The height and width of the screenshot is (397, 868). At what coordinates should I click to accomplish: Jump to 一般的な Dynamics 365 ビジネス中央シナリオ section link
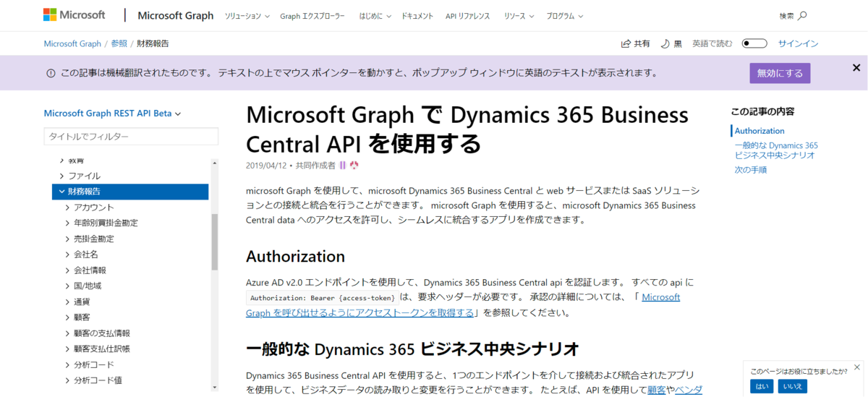coord(776,150)
